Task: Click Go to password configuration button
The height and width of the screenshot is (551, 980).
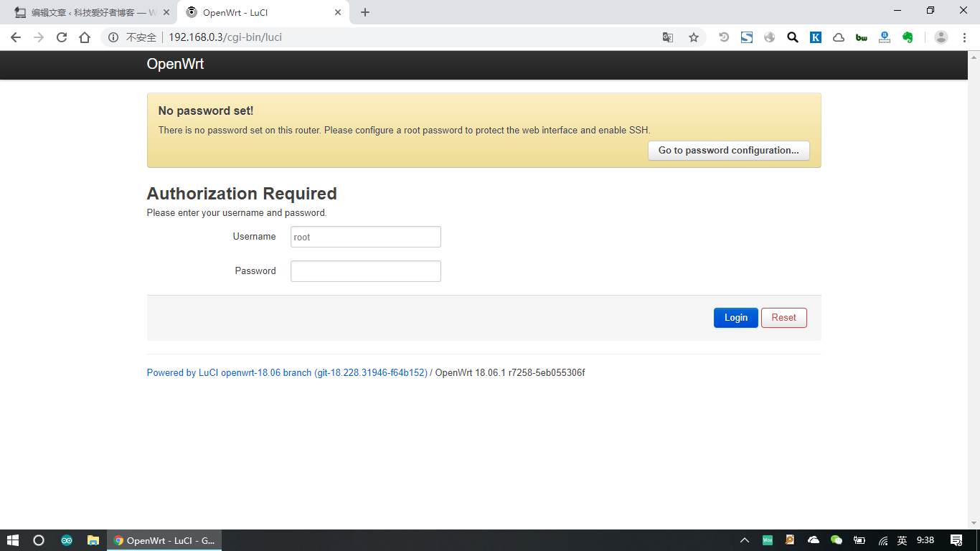Action: pos(728,151)
